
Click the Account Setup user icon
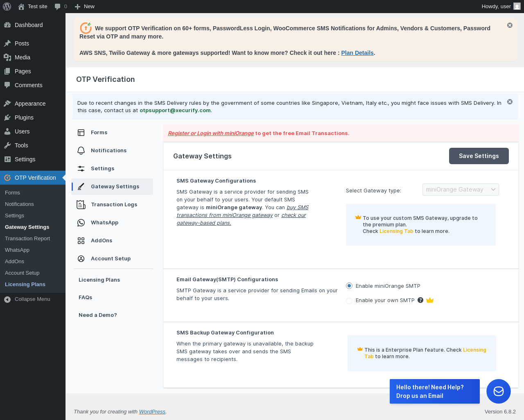[81, 259]
